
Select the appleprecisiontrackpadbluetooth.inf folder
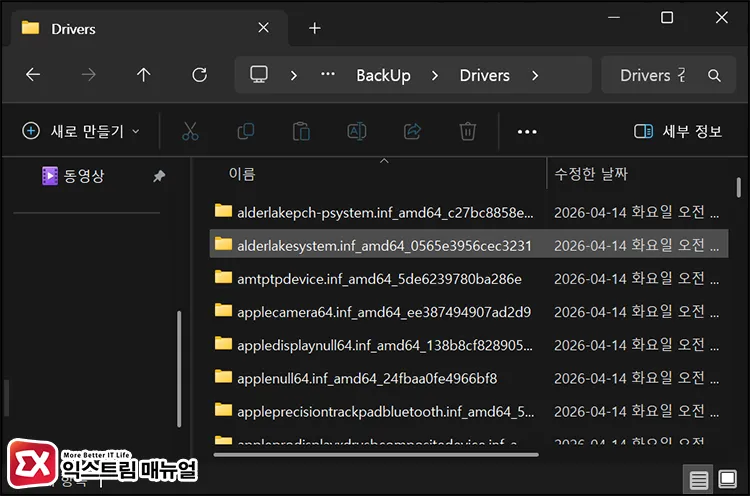pos(469,411)
